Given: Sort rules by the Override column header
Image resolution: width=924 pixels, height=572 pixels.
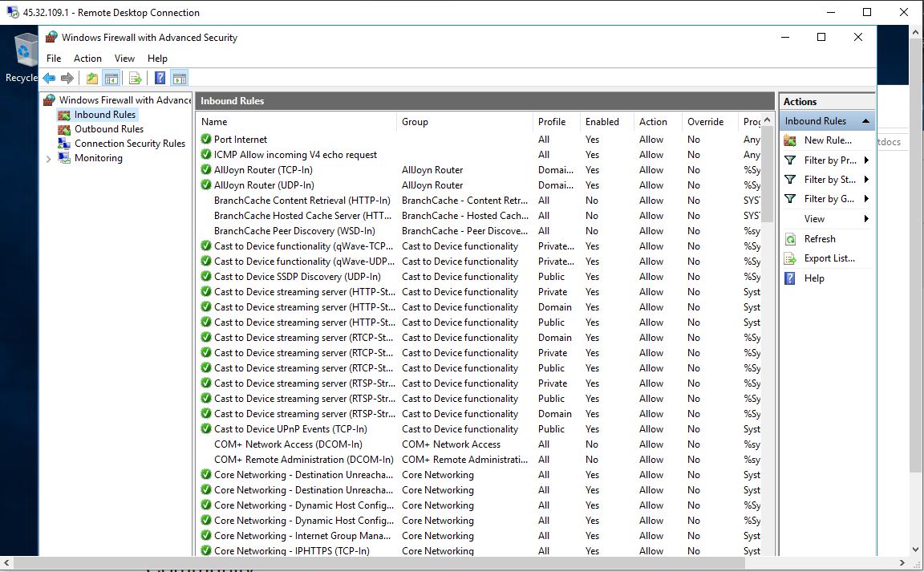Looking at the screenshot, I should 709,122.
